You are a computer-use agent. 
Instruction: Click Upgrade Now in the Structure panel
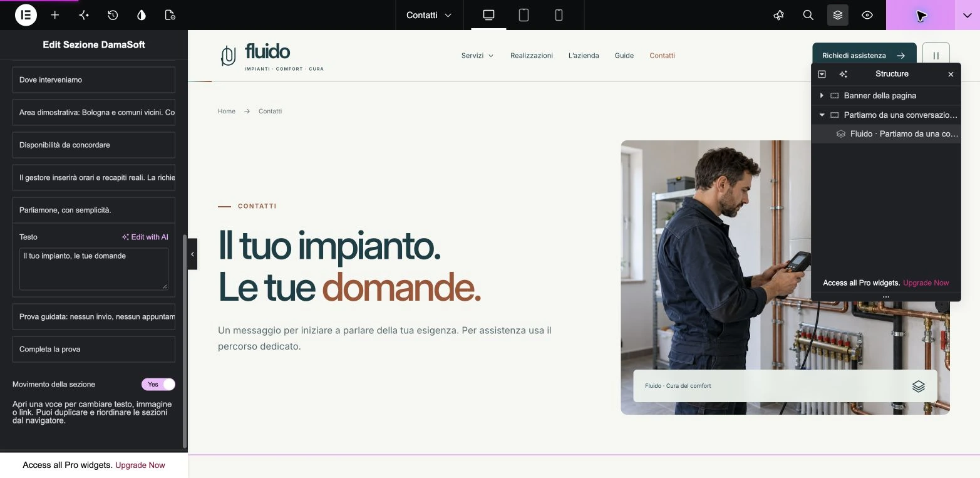click(926, 283)
